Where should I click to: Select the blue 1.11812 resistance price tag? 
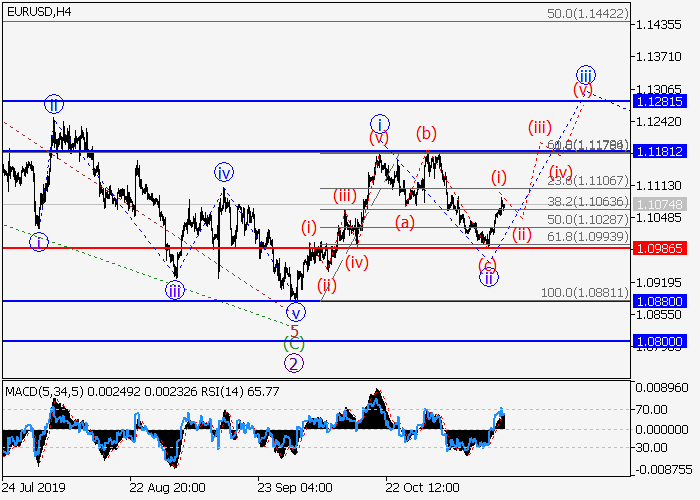pyautogui.click(x=660, y=151)
